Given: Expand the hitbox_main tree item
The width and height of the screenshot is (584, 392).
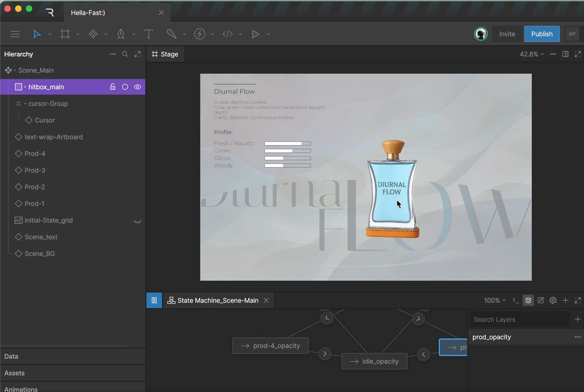Looking at the screenshot, I should pos(25,87).
